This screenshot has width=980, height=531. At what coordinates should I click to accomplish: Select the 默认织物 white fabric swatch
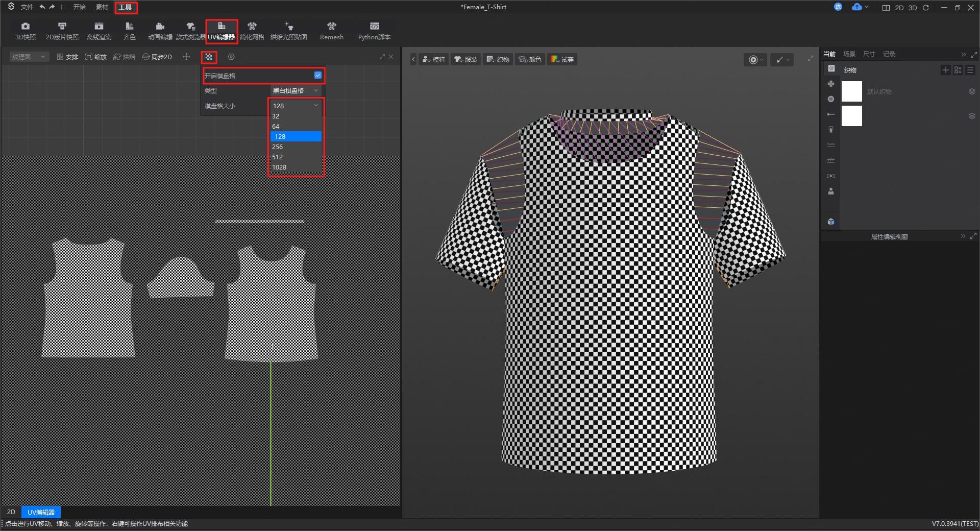(x=851, y=92)
